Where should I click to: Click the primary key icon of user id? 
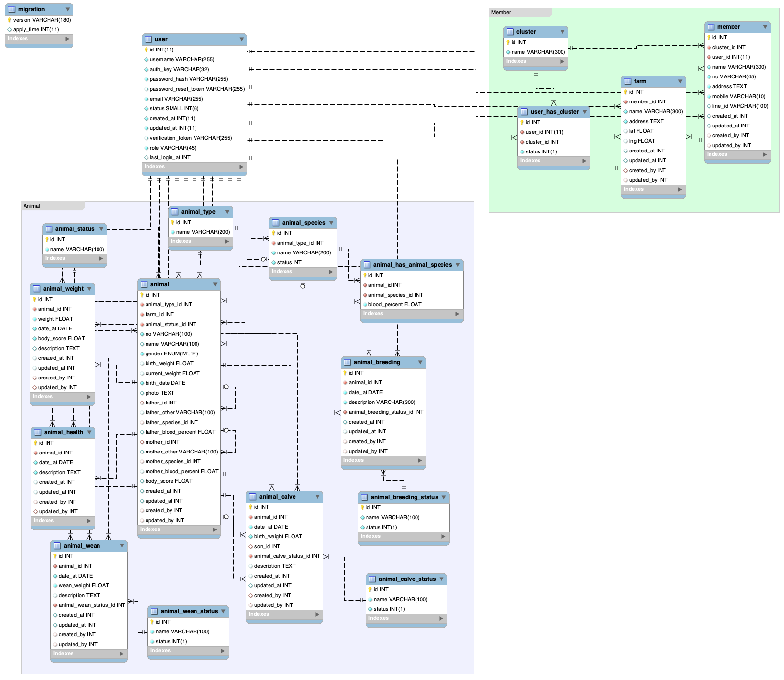tap(146, 50)
